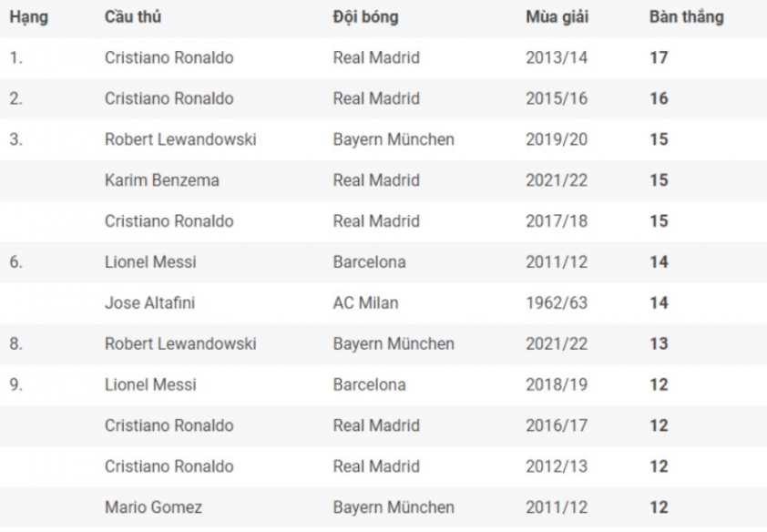
Task: Select the "Bàn thắng" column header
Action: click(686, 17)
